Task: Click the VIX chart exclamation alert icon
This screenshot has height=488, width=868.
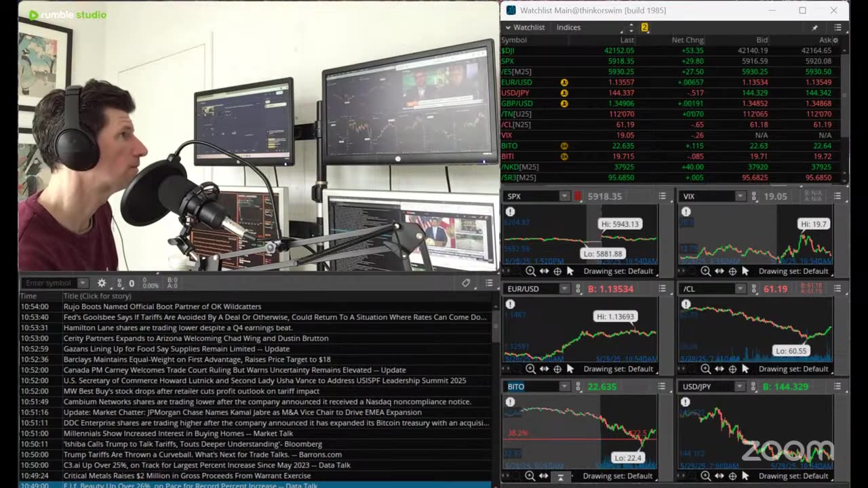Action: (686, 212)
